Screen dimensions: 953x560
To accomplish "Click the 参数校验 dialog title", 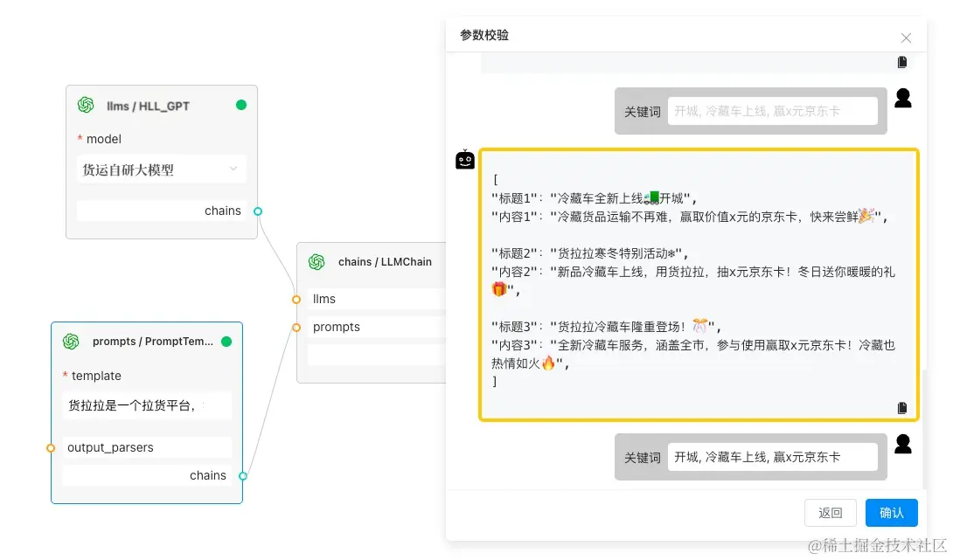I will pos(484,35).
